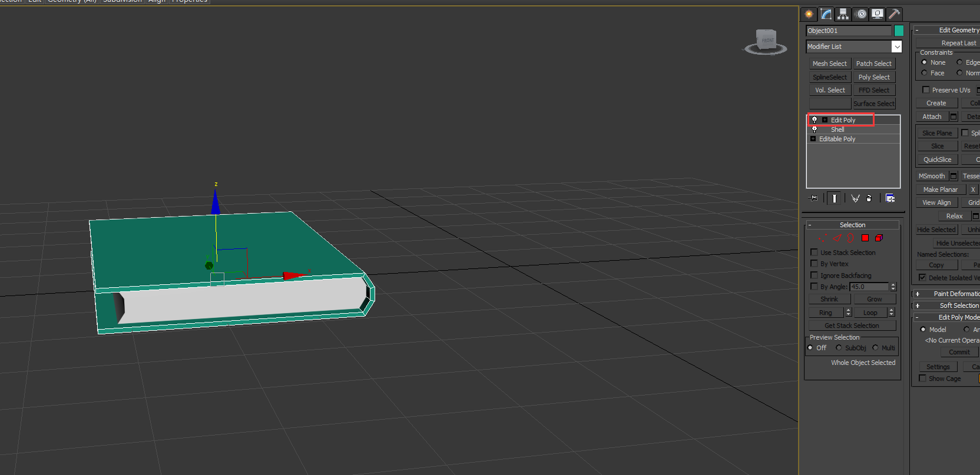This screenshot has width=980, height=475.
Task: Open the Create command panel tab
Action: coord(809,14)
